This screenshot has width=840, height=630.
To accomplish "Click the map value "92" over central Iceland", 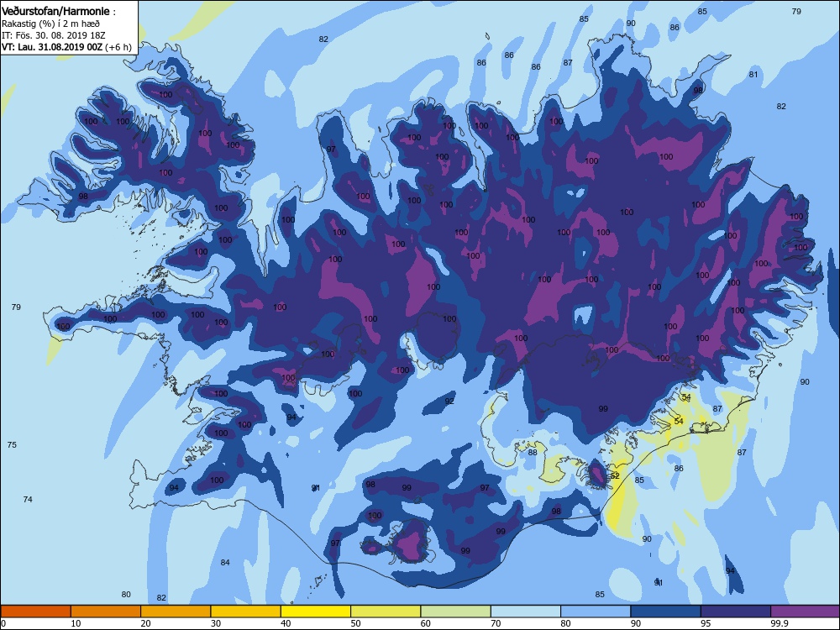I will 449,402.
